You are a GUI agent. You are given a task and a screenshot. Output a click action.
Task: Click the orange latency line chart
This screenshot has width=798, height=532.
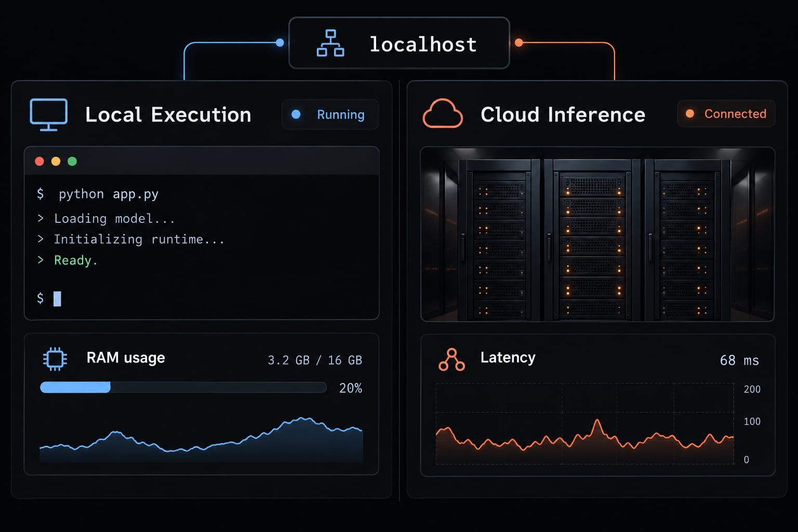coord(585,424)
